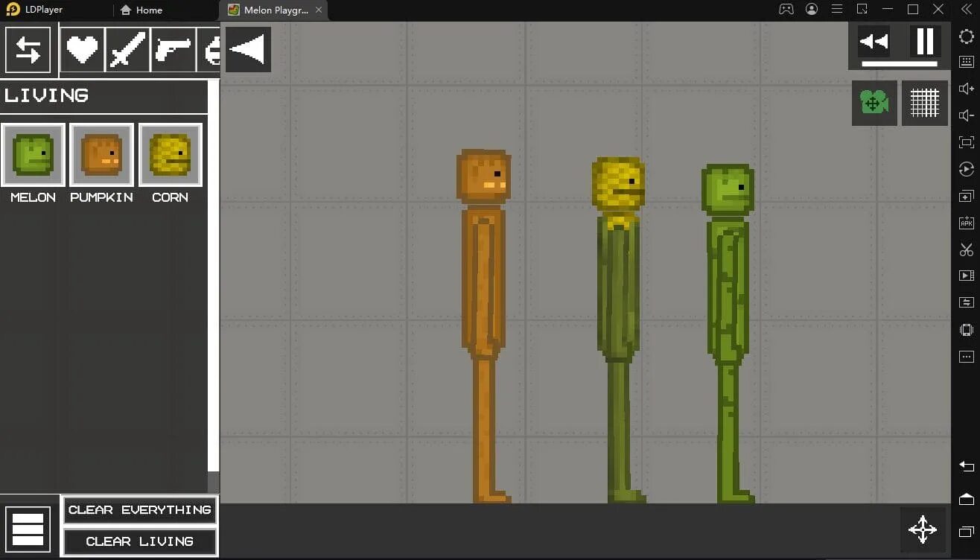This screenshot has width=980, height=560.
Task: Select the Pumpkin character thumbnail
Action: [x=101, y=155]
